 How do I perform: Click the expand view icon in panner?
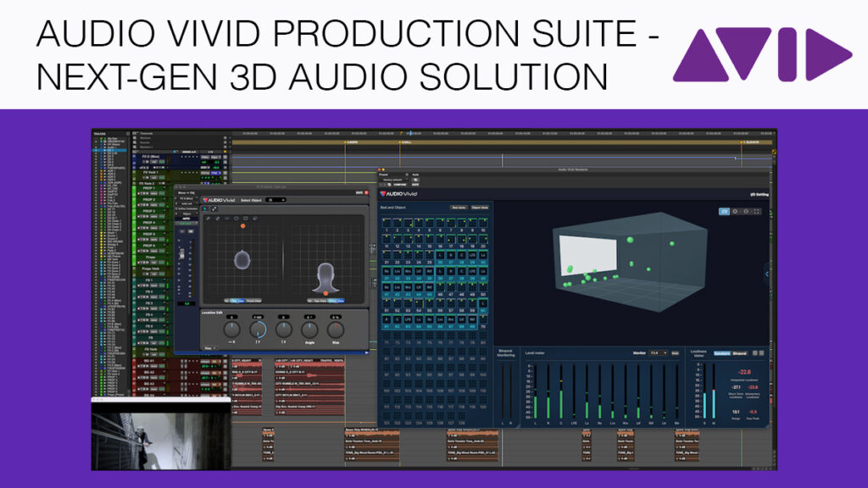214,209
